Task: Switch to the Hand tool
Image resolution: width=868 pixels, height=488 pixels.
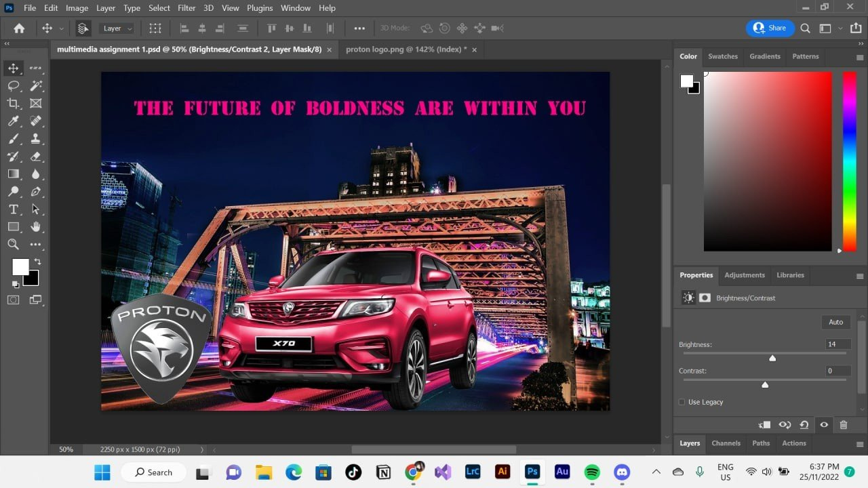Action: 36,226
